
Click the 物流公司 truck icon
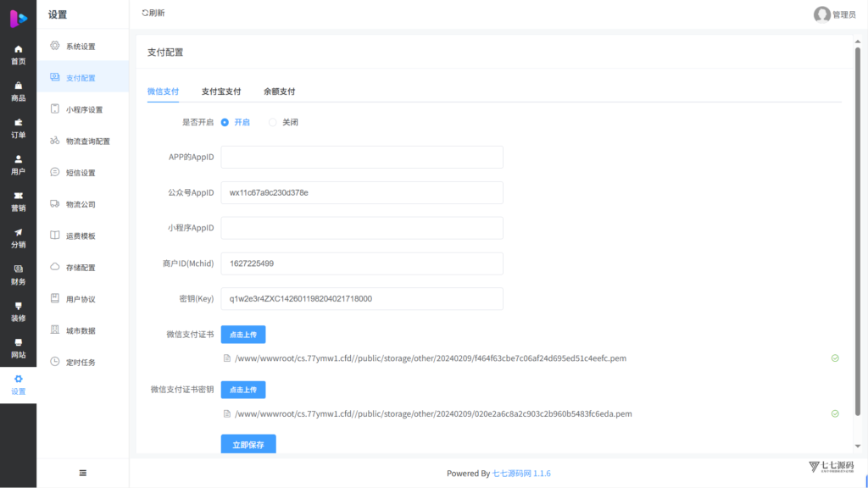tap(55, 203)
